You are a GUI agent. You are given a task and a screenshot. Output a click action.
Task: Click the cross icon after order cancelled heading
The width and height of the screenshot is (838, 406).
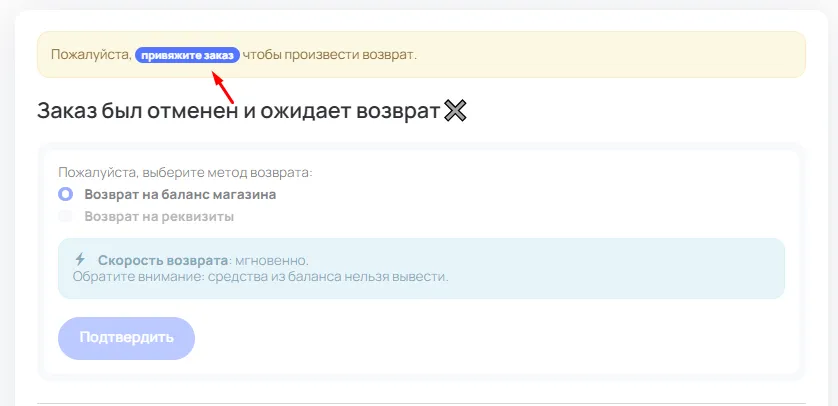(x=455, y=111)
